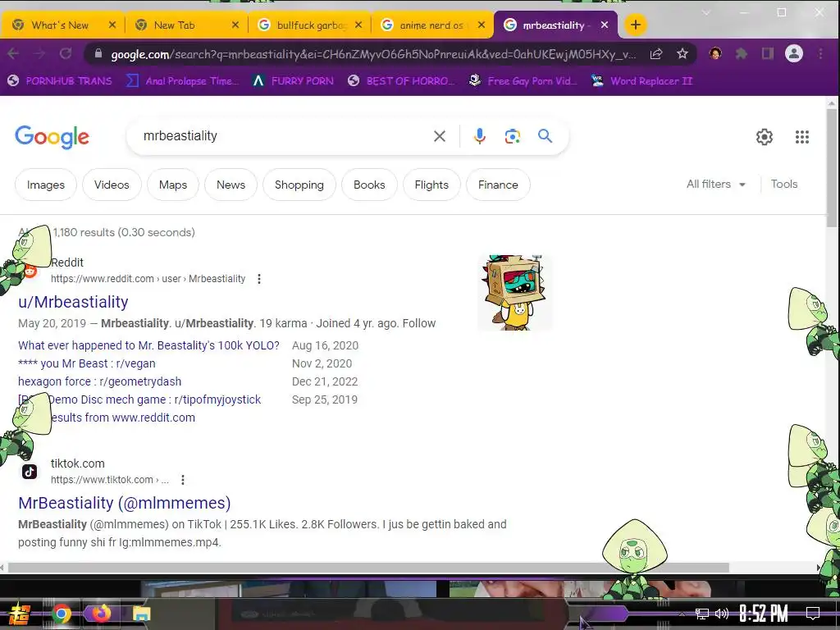Open the 'hexagon force : r/geometrydash' link
840x630 pixels.
[99, 381]
